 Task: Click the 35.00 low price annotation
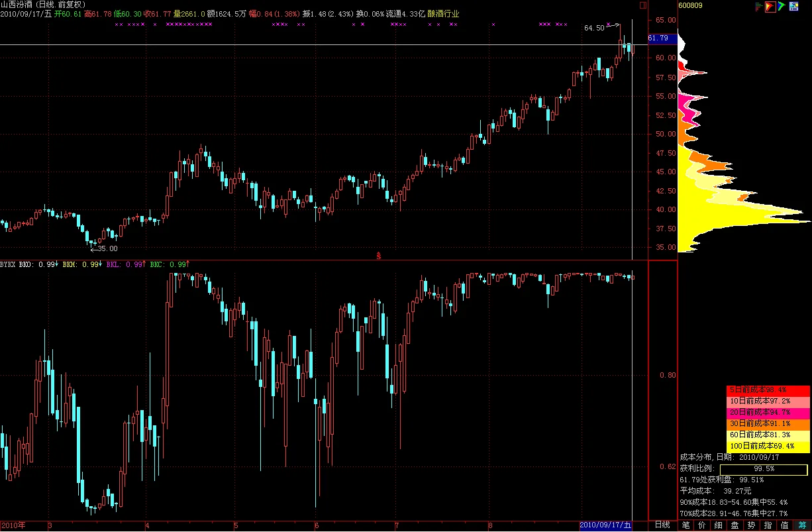tap(108, 249)
